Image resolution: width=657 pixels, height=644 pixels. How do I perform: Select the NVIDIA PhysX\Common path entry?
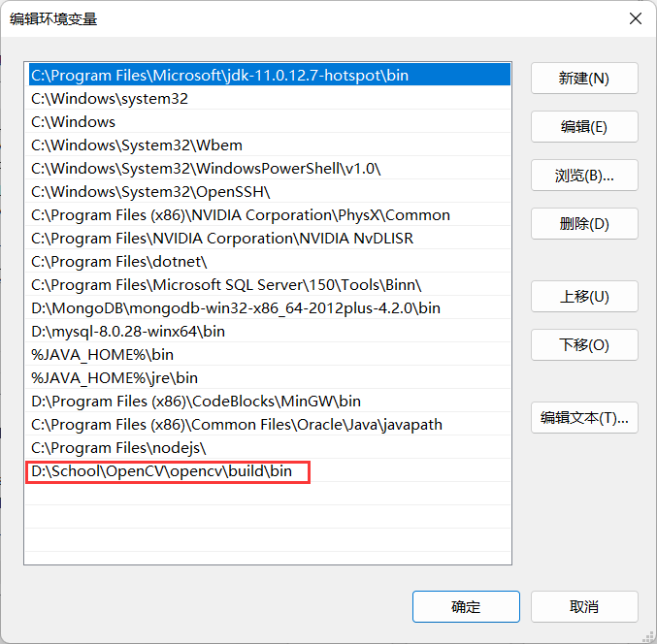[x=270, y=214]
